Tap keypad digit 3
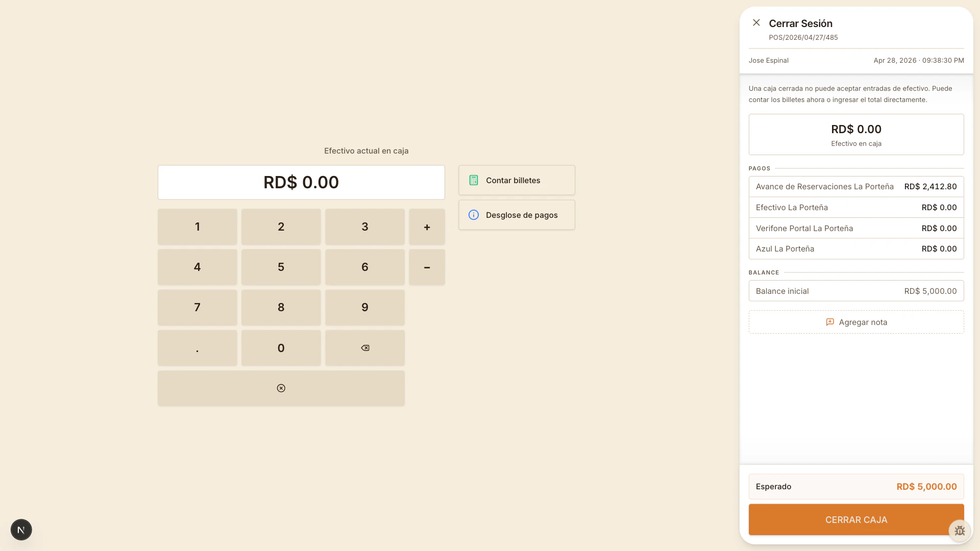 point(365,227)
